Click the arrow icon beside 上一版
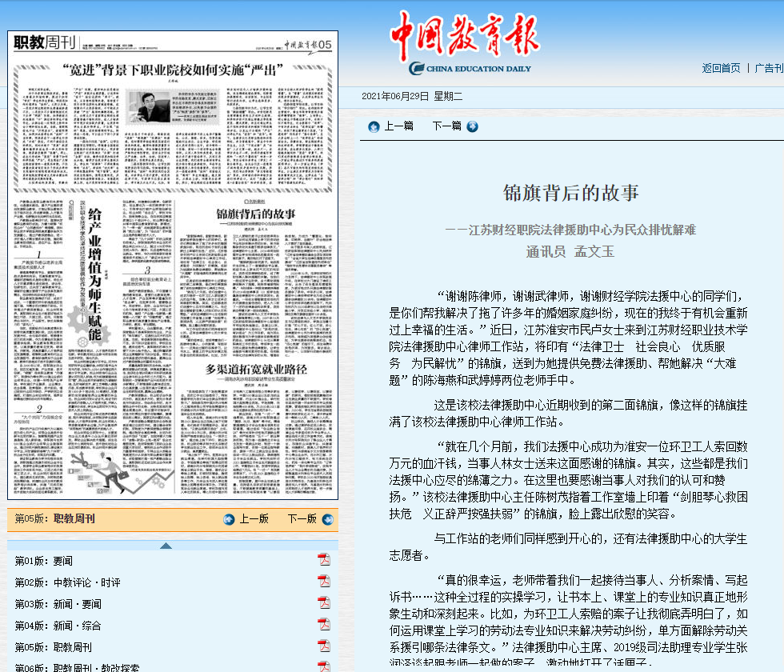The height and width of the screenshot is (672, 784). 230,519
